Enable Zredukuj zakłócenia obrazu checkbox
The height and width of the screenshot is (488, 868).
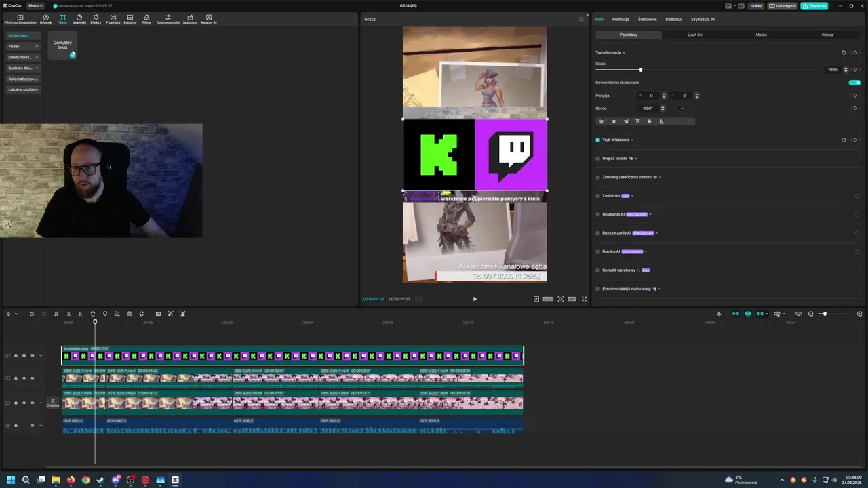597,177
